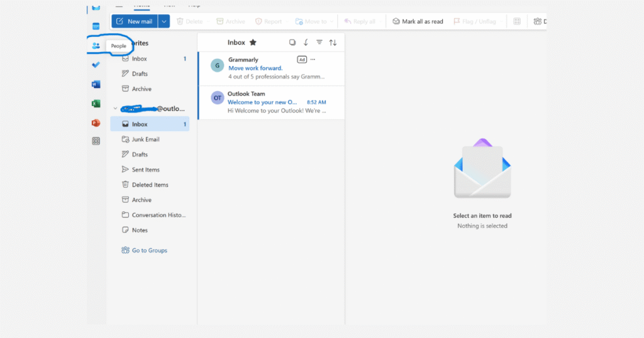The image size is (644, 338).
Task: Click the filter icon in Inbox header
Action: [x=319, y=43]
